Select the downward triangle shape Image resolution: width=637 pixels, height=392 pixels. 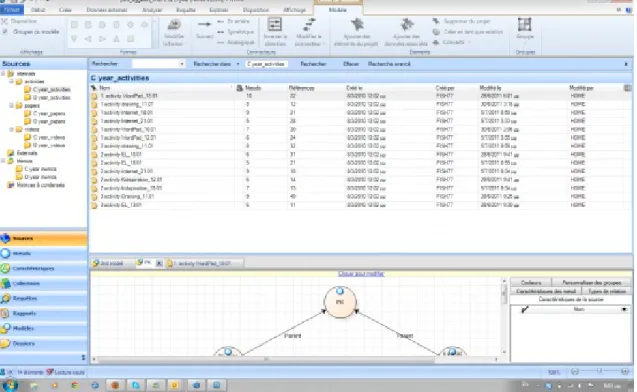pos(74,39)
